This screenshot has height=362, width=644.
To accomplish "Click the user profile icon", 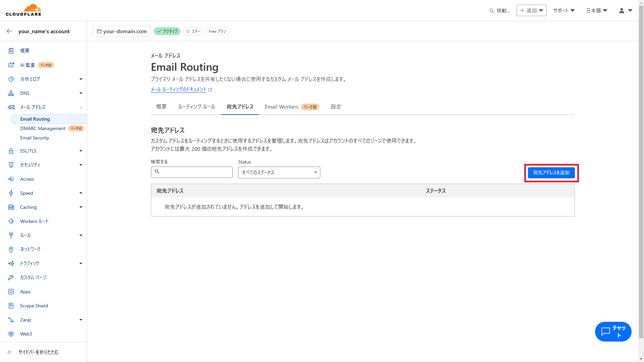I will (x=622, y=11).
